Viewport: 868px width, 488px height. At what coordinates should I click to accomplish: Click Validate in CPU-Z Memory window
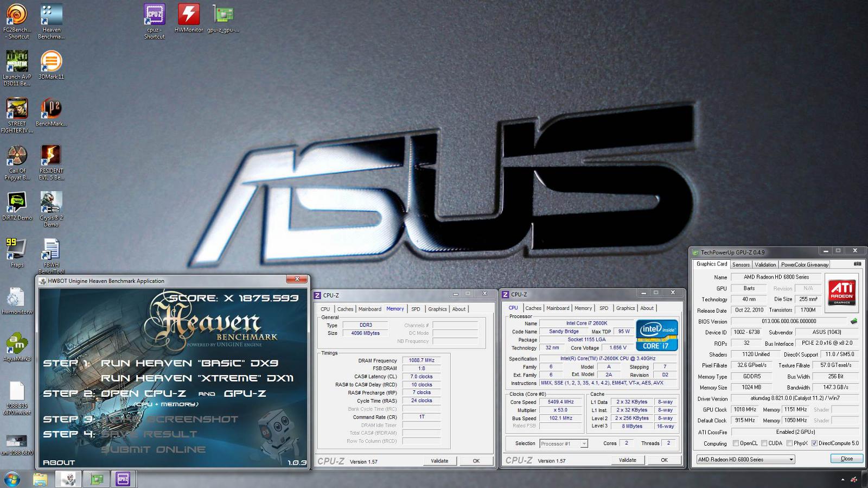[x=439, y=461]
